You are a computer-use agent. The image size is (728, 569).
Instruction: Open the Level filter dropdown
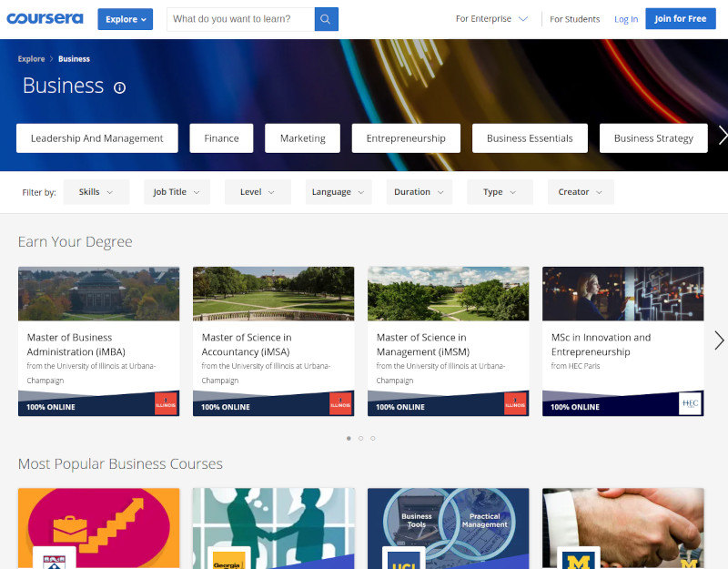pyautogui.click(x=258, y=192)
